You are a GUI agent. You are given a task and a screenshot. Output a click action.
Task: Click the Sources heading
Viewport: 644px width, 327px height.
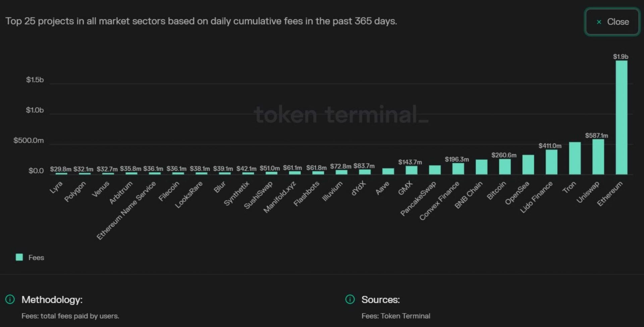tap(380, 299)
